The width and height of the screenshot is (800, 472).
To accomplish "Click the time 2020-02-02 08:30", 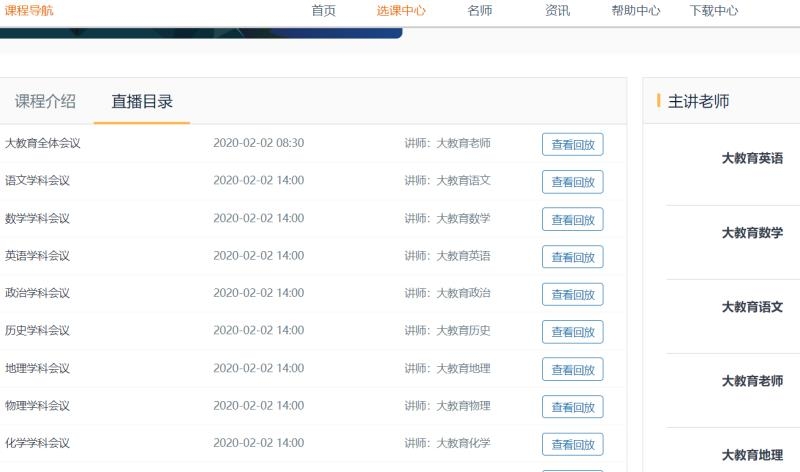I will coord(259,143).
